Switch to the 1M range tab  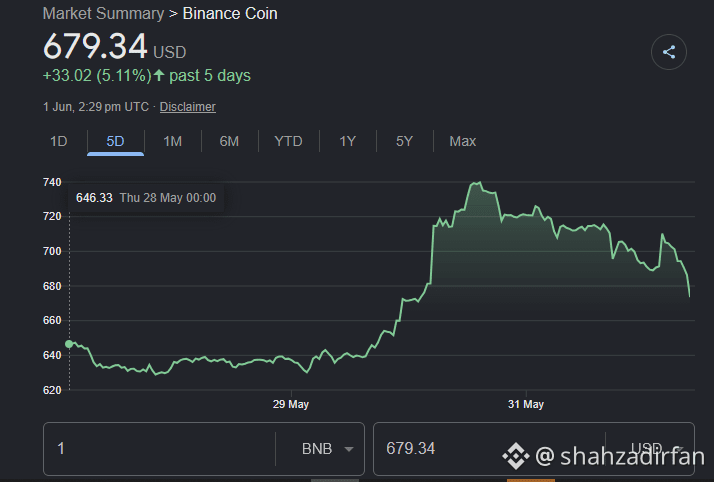click(x=173, y=142)
